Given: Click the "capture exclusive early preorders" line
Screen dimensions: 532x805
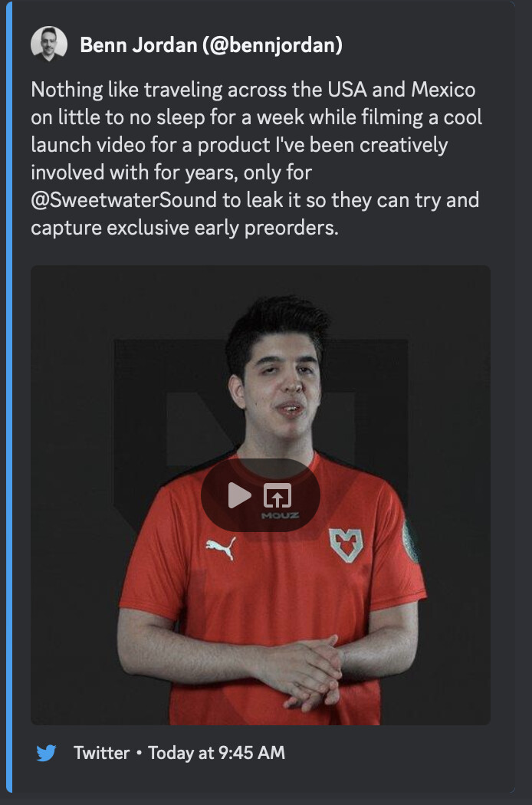Looking at the screenshot, I should point(185,228).
